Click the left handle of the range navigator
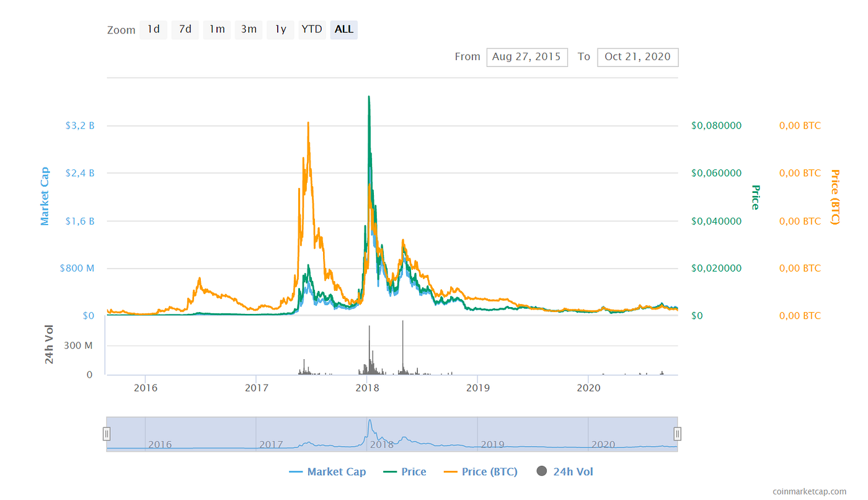The width and height of the screenshot is (868, 500). 107,434
